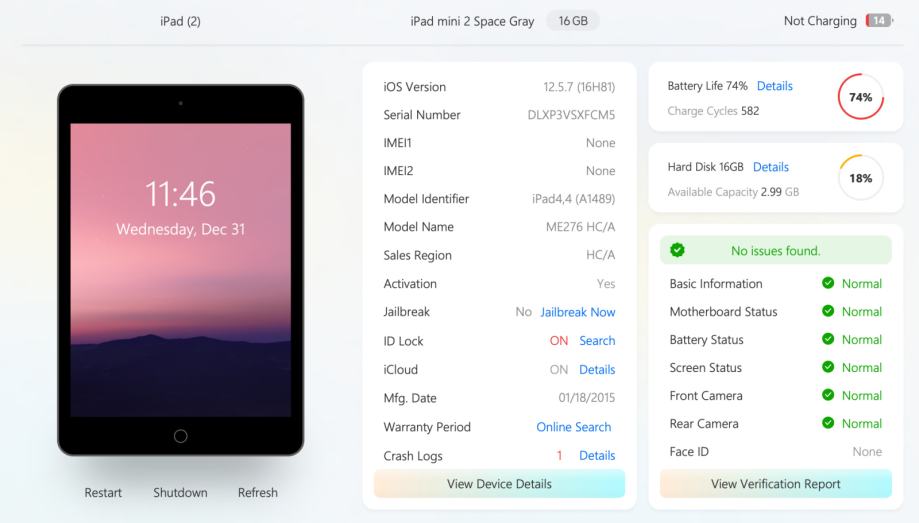
Task: Click the IMEI1 None value
Action: [x=601, y=143]
